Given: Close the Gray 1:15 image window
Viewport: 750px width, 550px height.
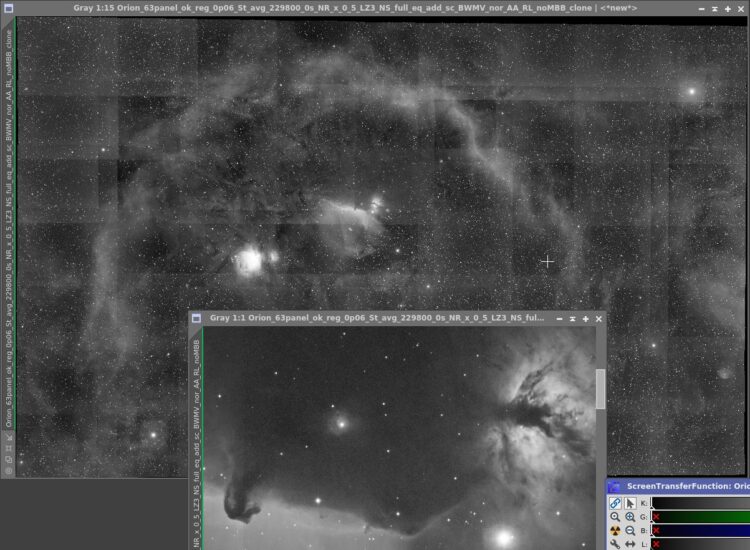Looking at the screenshot, I should pos(740,9).
